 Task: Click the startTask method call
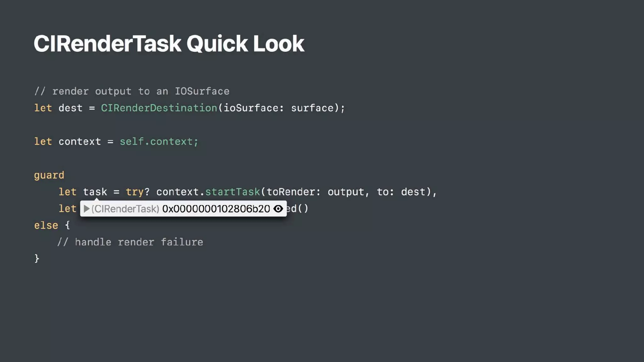pos(233,192)
